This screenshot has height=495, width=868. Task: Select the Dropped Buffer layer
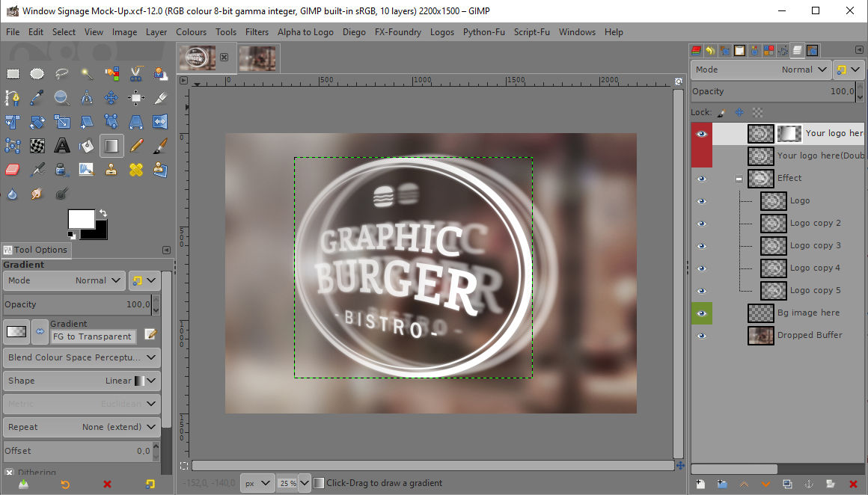tap(809, 336)
